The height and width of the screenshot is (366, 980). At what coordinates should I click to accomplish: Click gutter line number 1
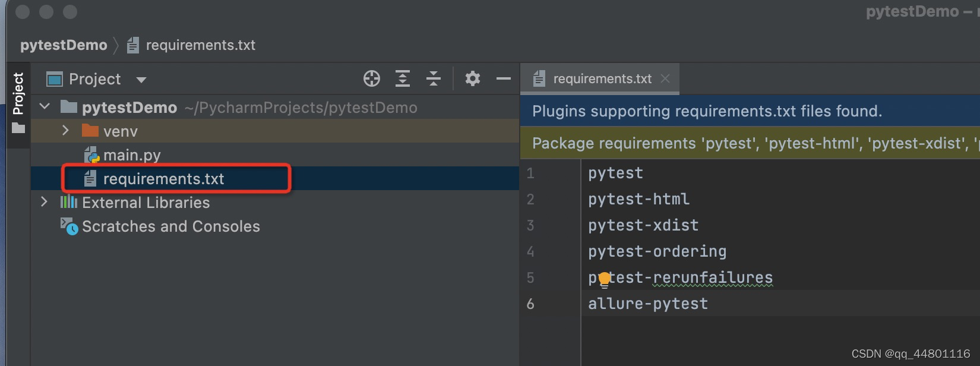(x=530, y=173)
